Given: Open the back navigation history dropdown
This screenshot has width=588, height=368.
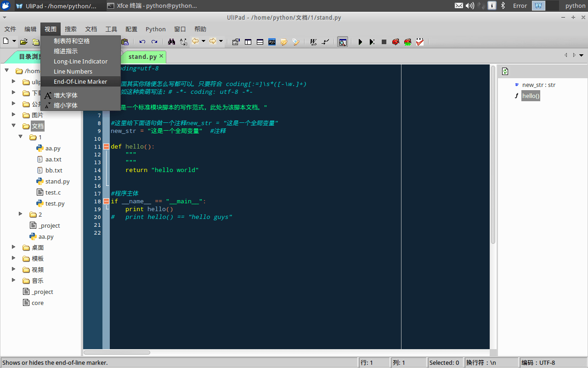Looking at the screenshot, I should tap(204, 41).
